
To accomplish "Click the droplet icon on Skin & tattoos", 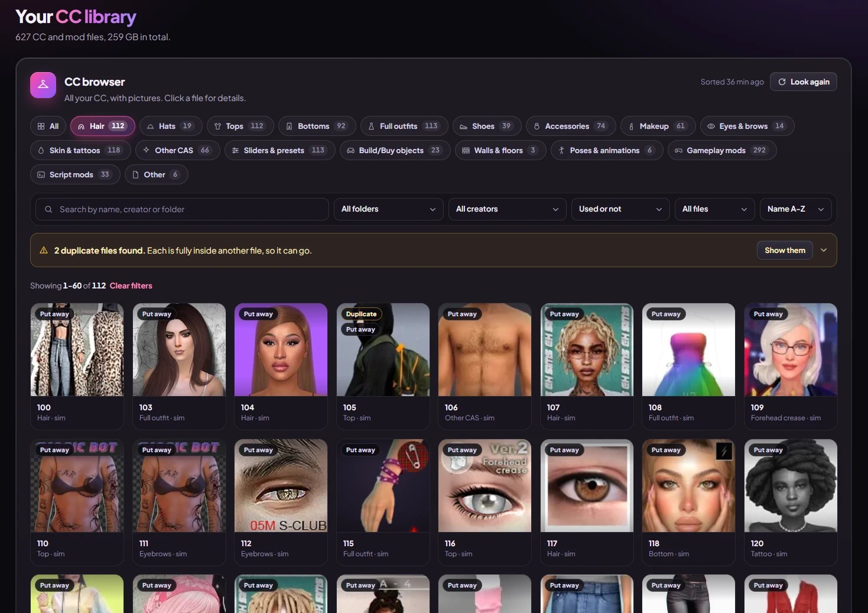I will pyautogui.click(x=41, y=151).
